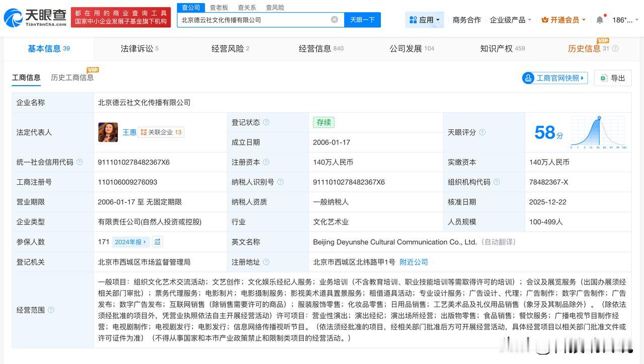This screenshot has width=644, height=364.
Task: Click the 天眼一下 search button
Action: [x=362, y=20]
